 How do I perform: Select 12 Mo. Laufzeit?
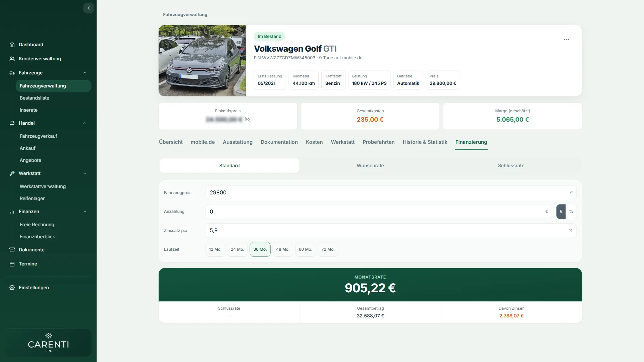tap(215, 249)
